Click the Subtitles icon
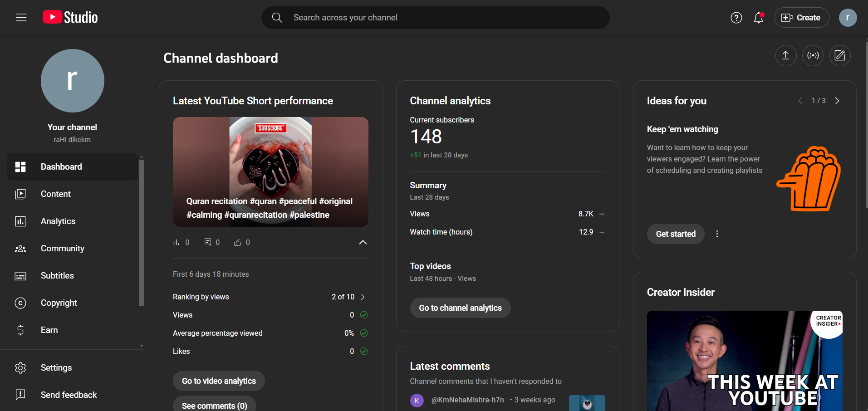 [20, 276]
